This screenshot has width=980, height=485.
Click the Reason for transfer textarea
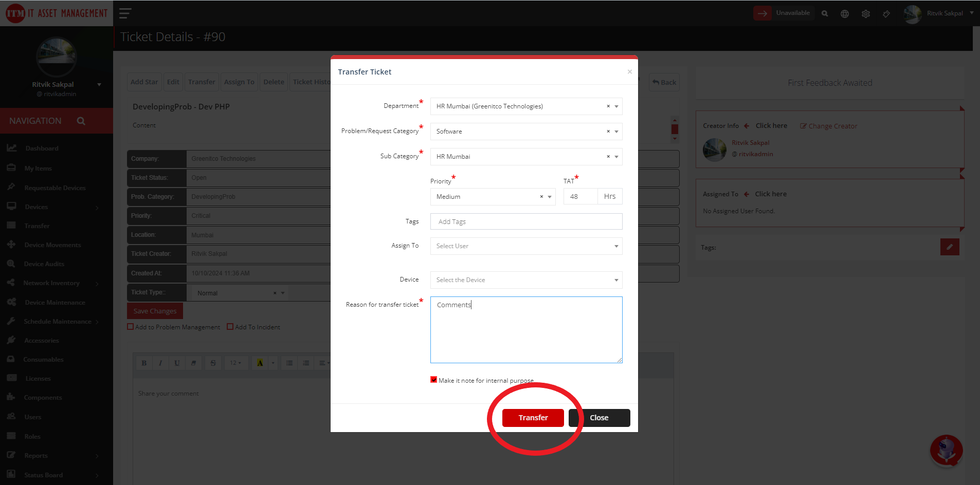tap(526, 330)
